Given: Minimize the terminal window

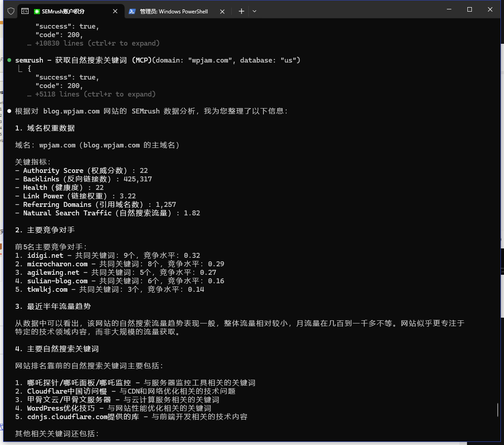Looking at the screenshot, I should 449,9.
